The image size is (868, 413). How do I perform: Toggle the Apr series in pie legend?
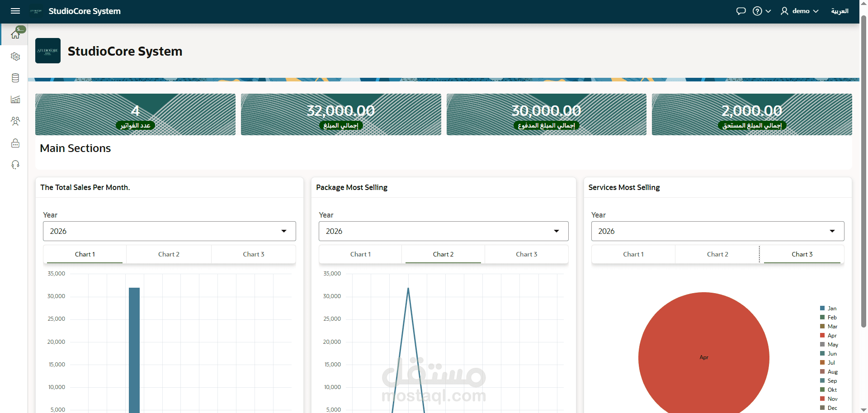pyautogui.click(x=828, y=336)
